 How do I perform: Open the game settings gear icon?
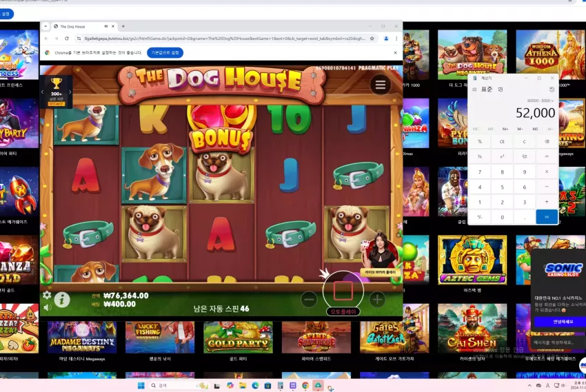[x=47, y=296]
